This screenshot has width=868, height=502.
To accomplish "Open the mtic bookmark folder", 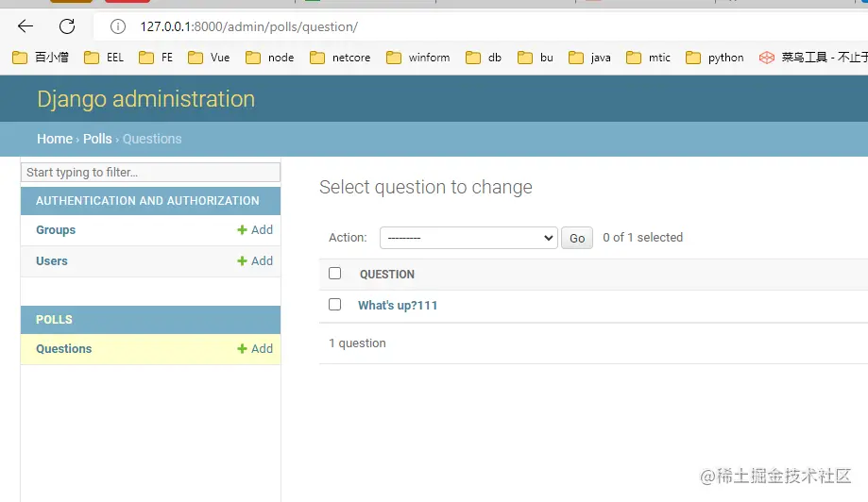I will point(648,58).
